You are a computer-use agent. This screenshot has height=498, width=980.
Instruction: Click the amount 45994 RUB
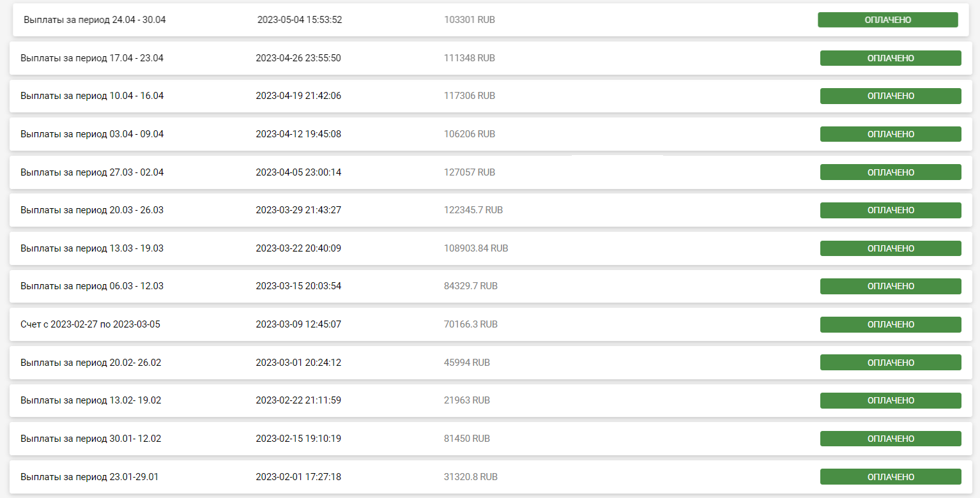[x=467, y=363]
